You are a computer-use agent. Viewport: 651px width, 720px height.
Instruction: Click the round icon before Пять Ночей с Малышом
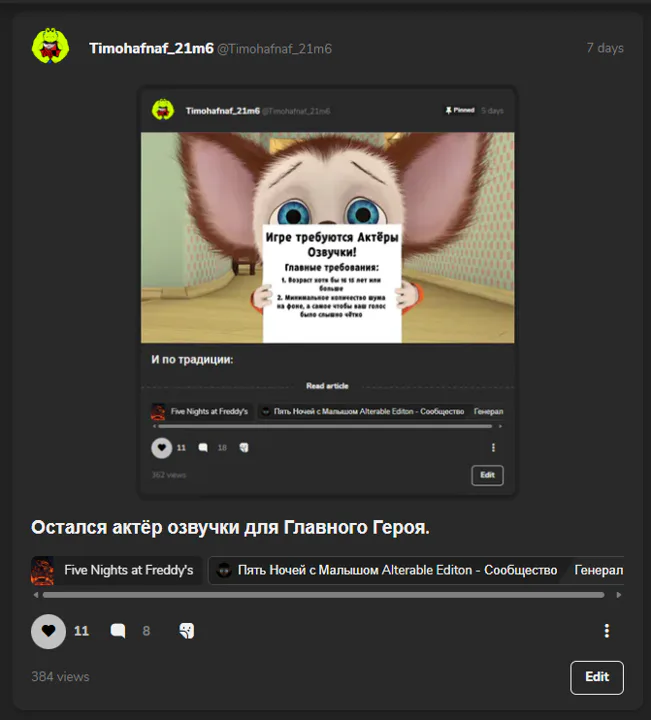(x=224, y=570)
